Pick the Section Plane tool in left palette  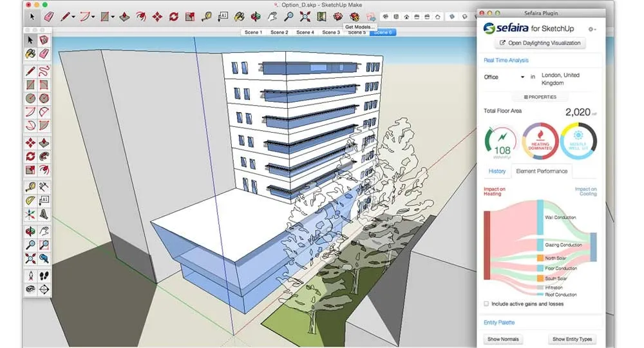[44, 289]
